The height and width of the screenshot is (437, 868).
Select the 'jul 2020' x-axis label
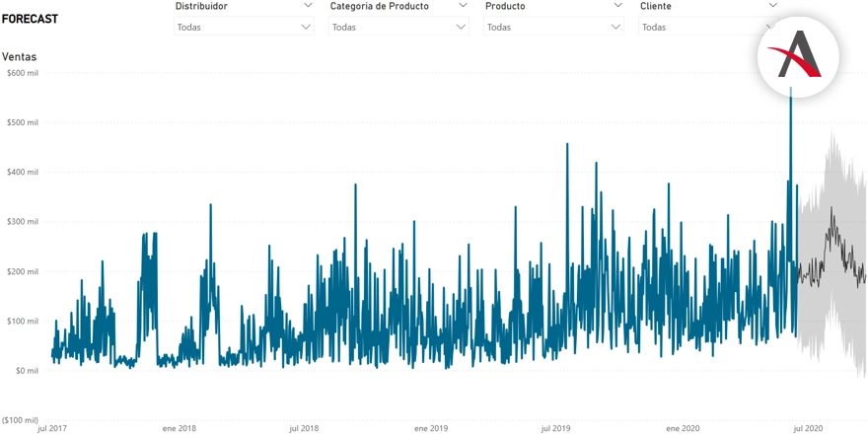807,429
